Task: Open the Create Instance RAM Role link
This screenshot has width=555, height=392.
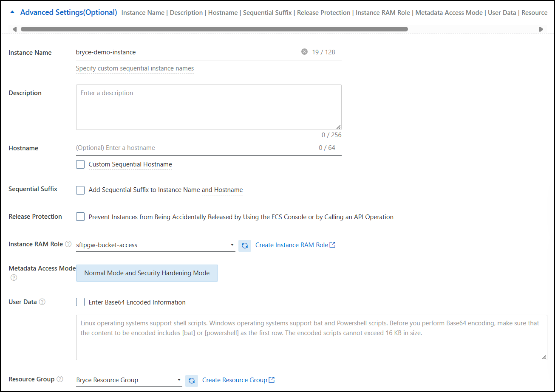Action: pyautogui.click(x=295, y=245)
